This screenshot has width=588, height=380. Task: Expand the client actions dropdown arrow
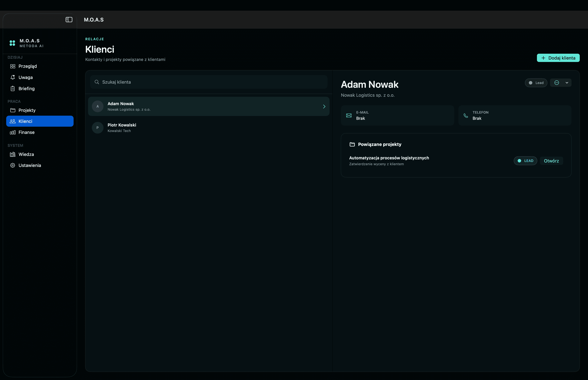point(567,83)
